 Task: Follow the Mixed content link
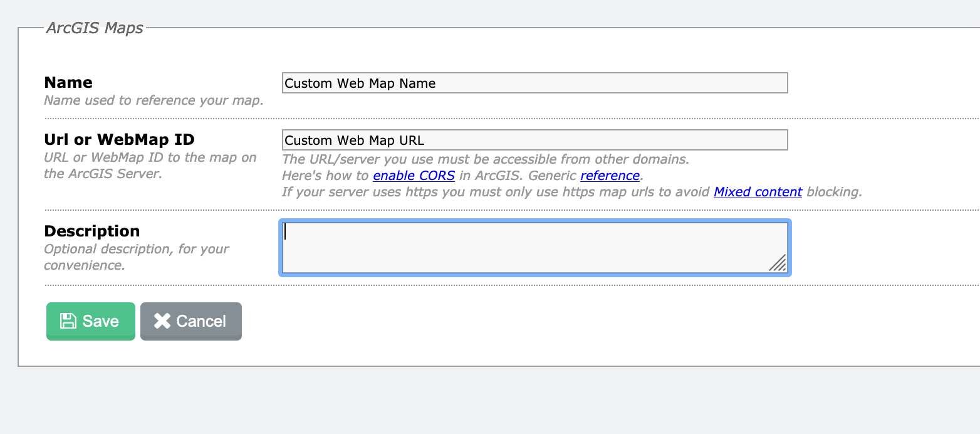click(758, 192)
